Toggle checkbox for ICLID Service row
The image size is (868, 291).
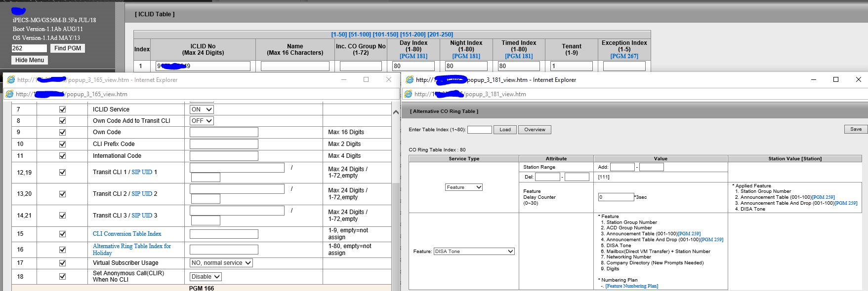point(62,109)
